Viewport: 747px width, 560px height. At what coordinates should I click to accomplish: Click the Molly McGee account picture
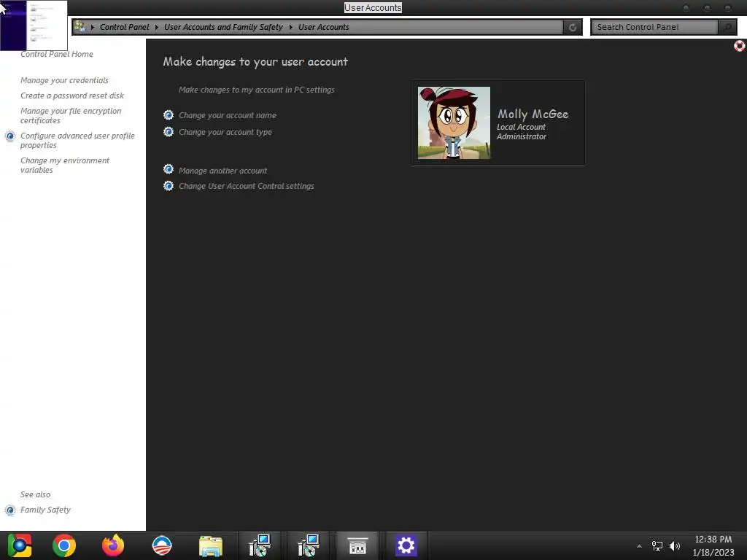click(454, 122)
